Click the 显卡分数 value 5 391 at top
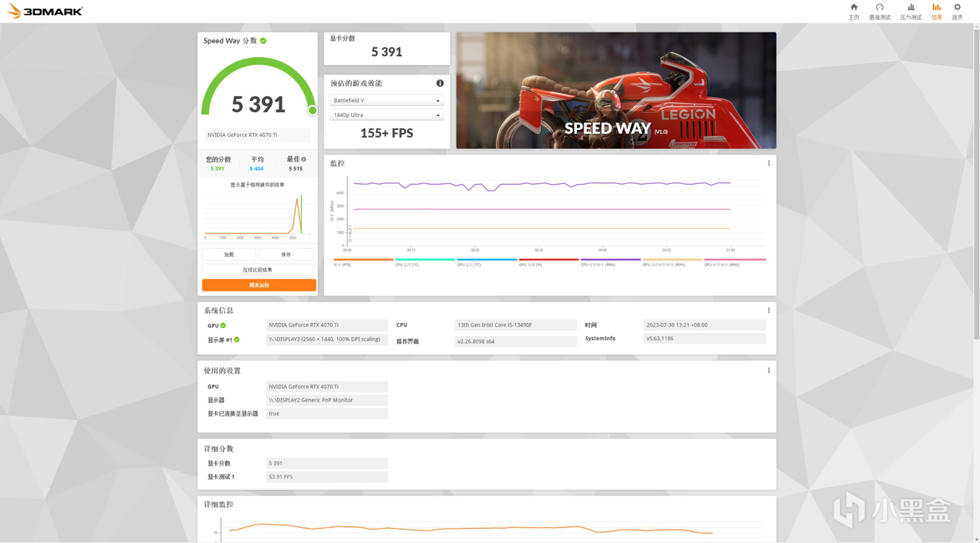Screen dimensions: 980x543 (x=387, y=52)
